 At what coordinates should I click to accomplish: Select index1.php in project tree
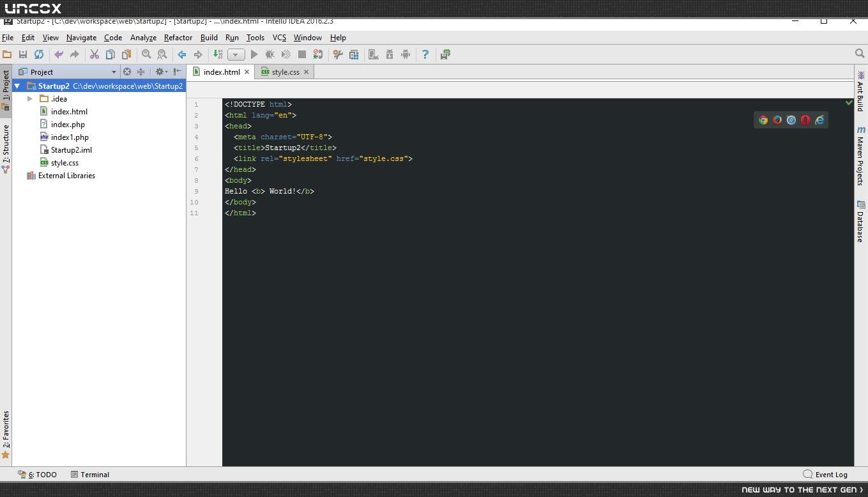pyautogui.click(x=70, y=137)
